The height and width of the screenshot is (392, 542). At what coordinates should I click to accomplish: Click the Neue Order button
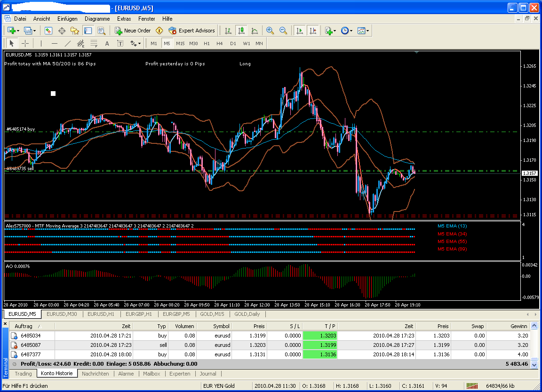(x=133, y=31)
